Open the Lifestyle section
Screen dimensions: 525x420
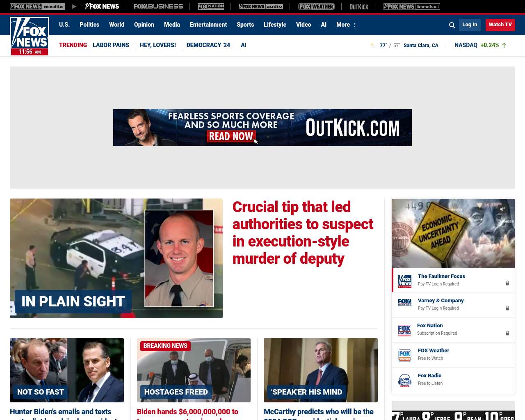[x=275, y=25]
